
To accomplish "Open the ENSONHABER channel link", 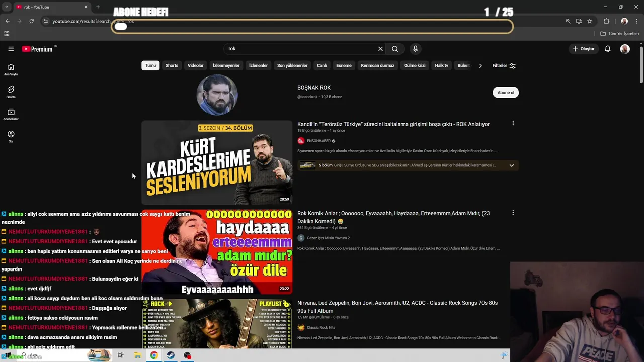I will [x=318, y=141].
